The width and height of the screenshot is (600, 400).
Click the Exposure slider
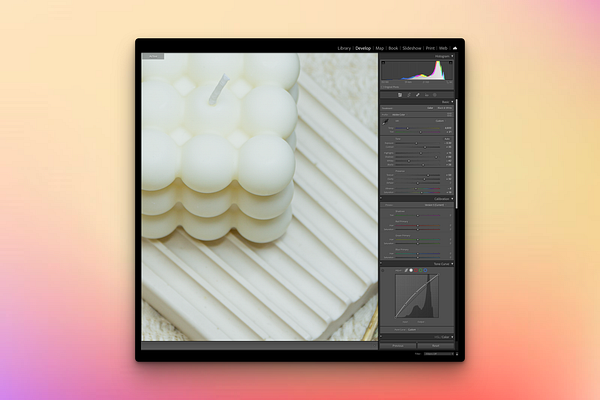click(417, 143)
